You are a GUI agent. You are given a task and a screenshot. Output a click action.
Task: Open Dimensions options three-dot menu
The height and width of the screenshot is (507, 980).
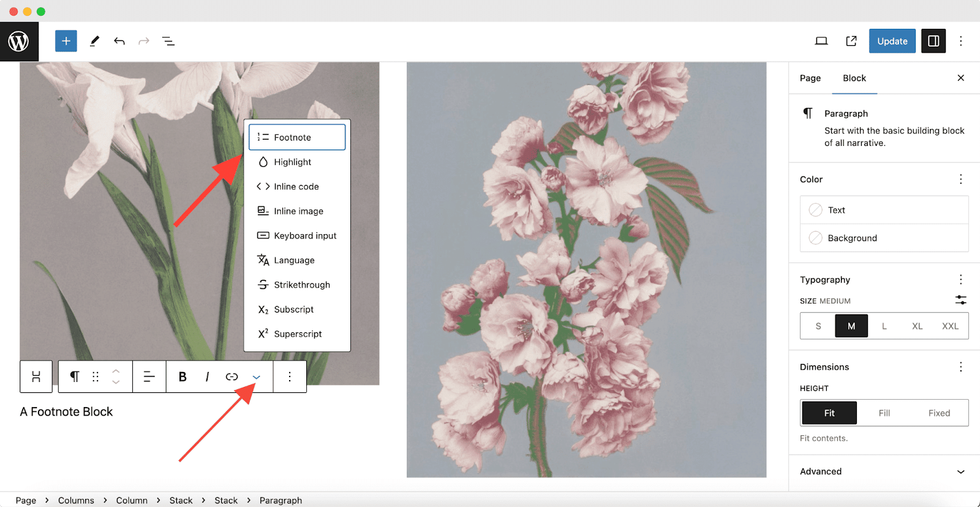tap(961, 367)
